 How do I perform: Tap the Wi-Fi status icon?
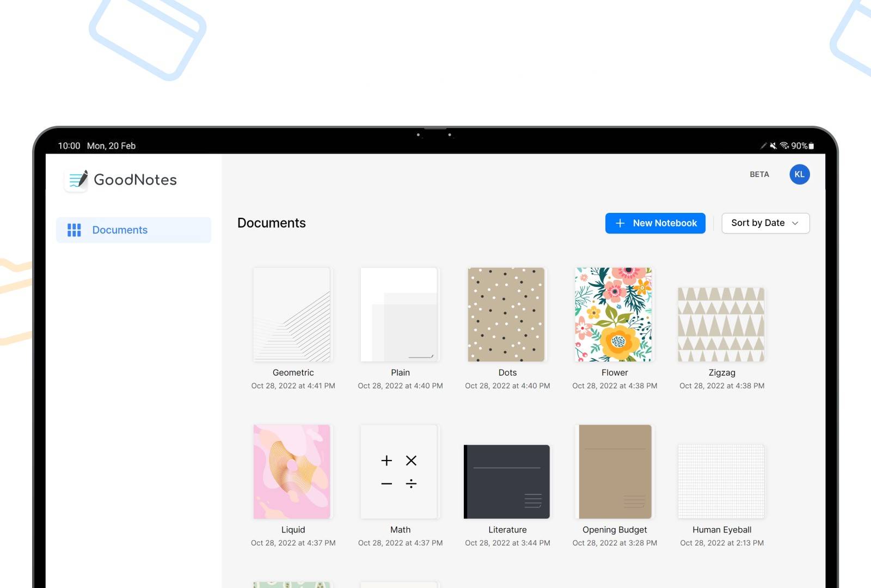tap(784, 146)
